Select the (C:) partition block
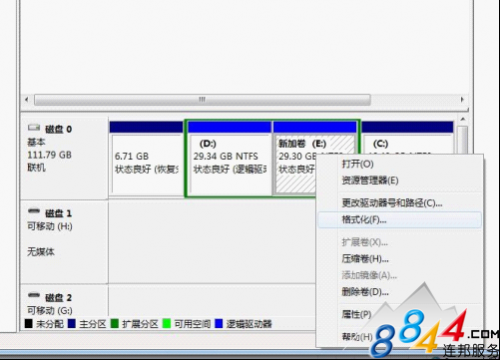 pyautogui.click(x=407, y=144)
